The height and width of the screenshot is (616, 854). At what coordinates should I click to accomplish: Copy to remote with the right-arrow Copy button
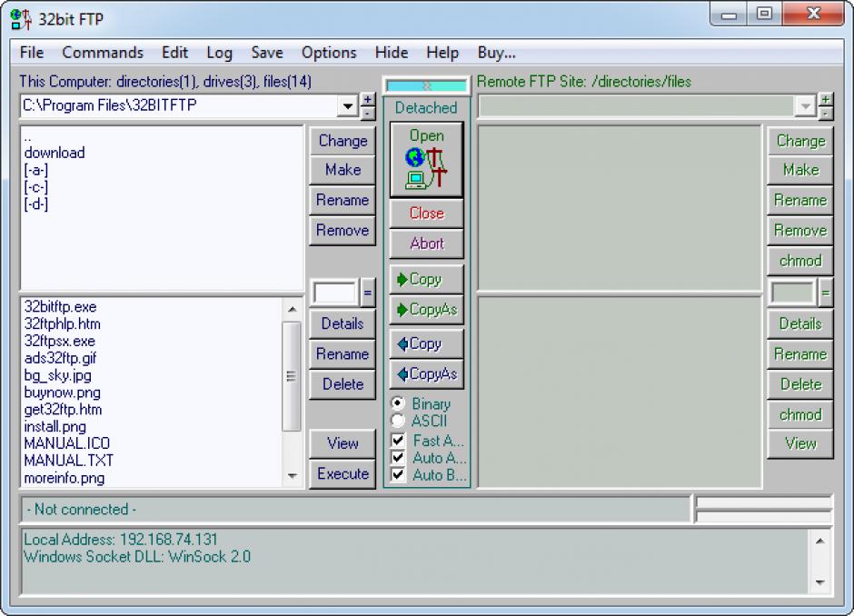pyautogui.click(x=426, y=280)
